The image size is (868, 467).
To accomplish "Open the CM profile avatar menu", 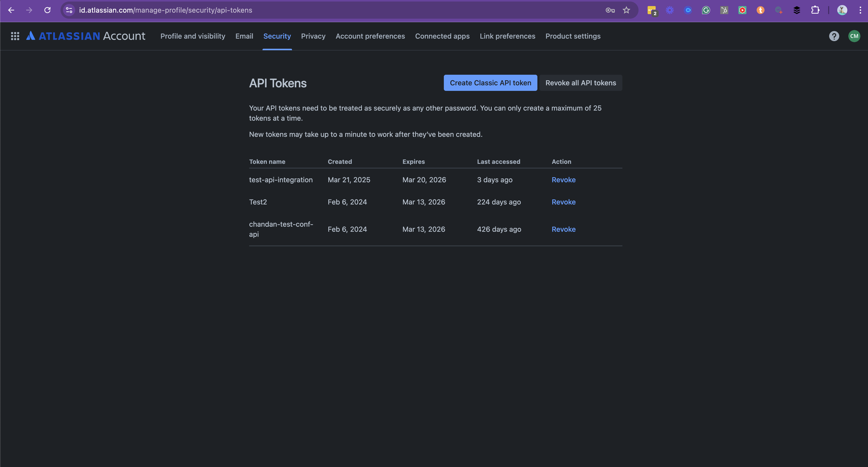I will 854,36.
